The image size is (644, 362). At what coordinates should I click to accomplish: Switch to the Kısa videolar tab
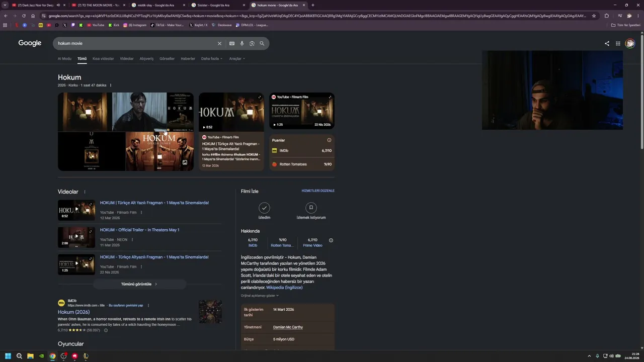point(103,59)
